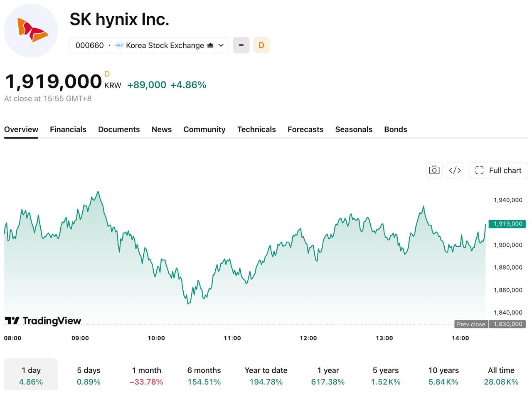Screen dimensions: 532x394
Task: Click the 13:00 time axis label
Action: pos(384,338)
